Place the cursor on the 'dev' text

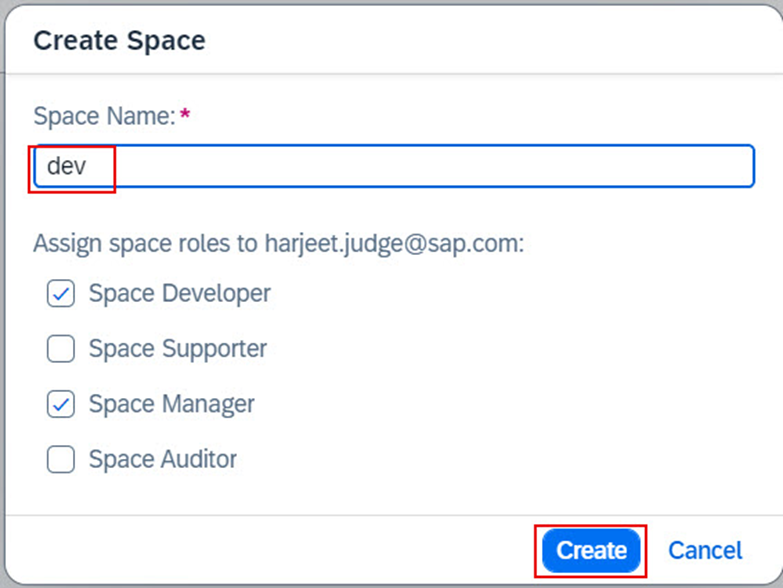(x=66, y=166)
